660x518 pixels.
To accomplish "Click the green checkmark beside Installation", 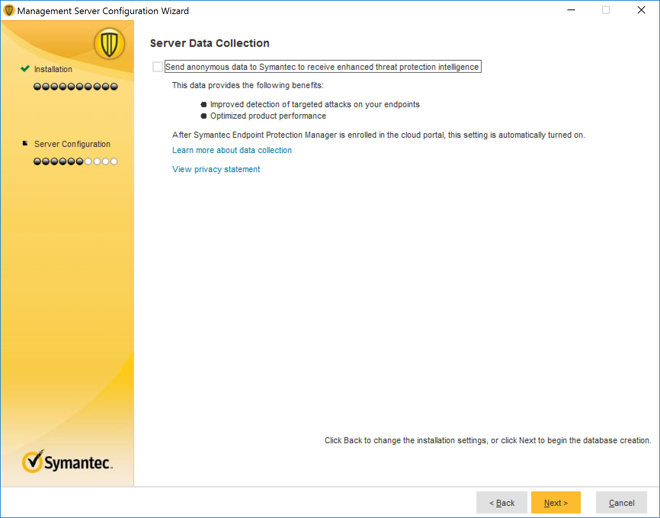I will (x=25, y=68).
